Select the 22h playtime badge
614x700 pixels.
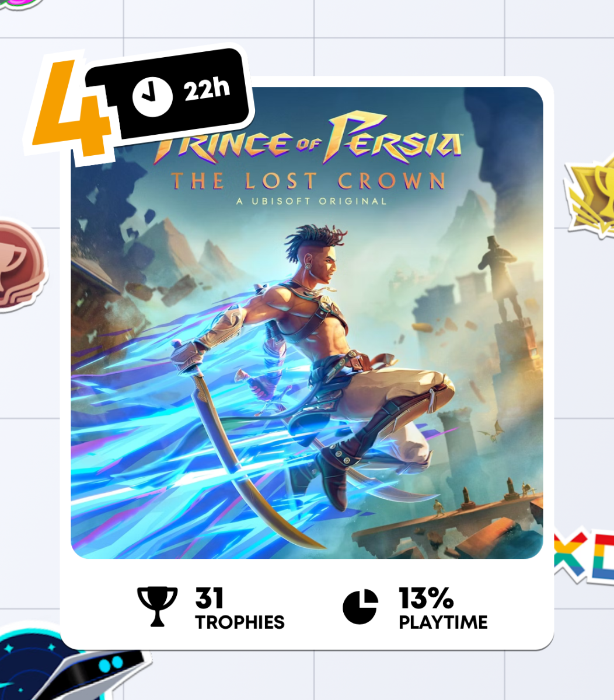(x=169, y=93)
